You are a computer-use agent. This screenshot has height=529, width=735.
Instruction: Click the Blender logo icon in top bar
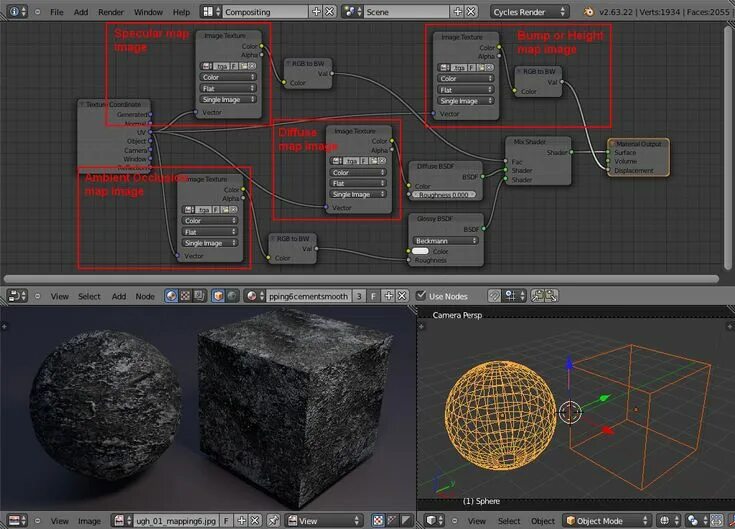(x=589, y=12)
